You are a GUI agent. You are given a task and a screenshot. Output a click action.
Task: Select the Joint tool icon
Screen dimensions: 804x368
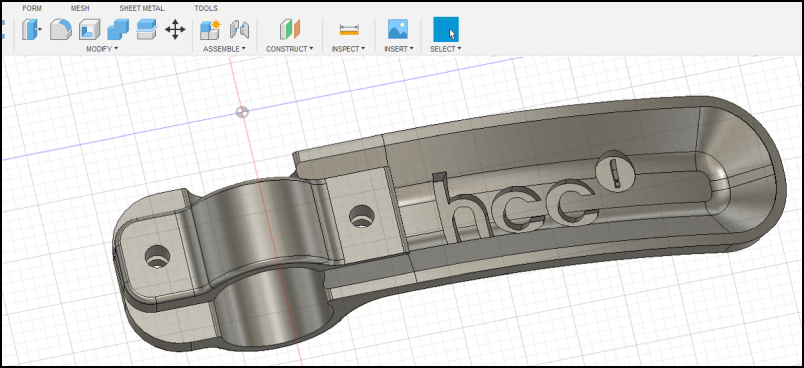(239, 30)
